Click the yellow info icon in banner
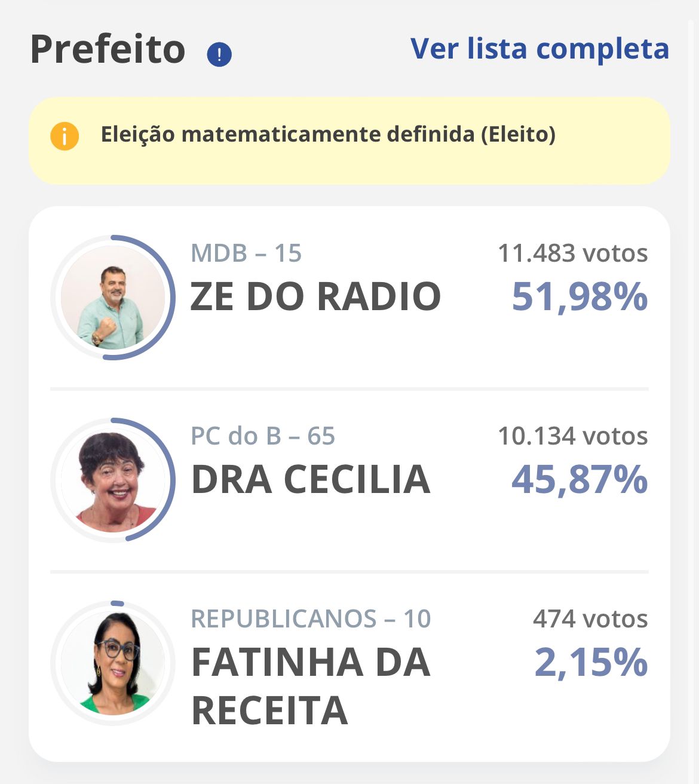This screenshot has height=784, width=699. 65,136
